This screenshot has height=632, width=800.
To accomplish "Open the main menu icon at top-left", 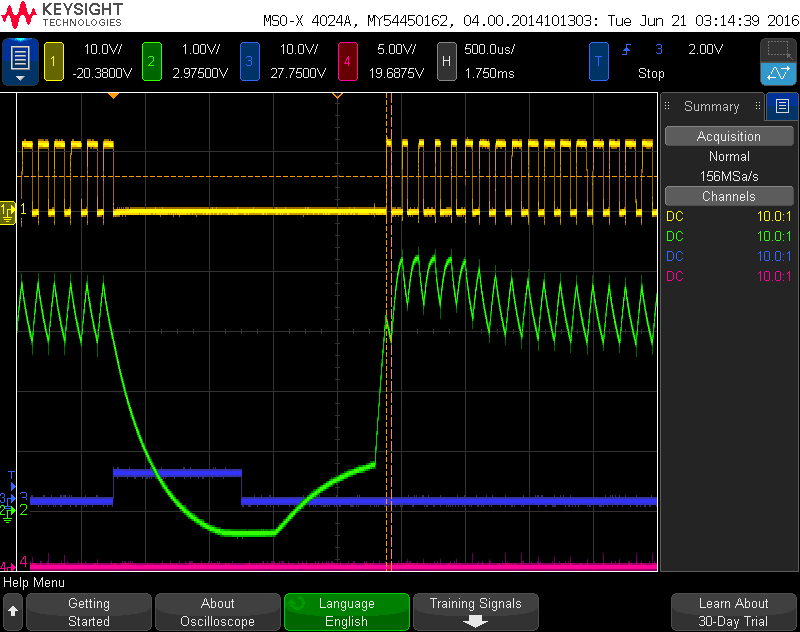I will coord(20,61).
